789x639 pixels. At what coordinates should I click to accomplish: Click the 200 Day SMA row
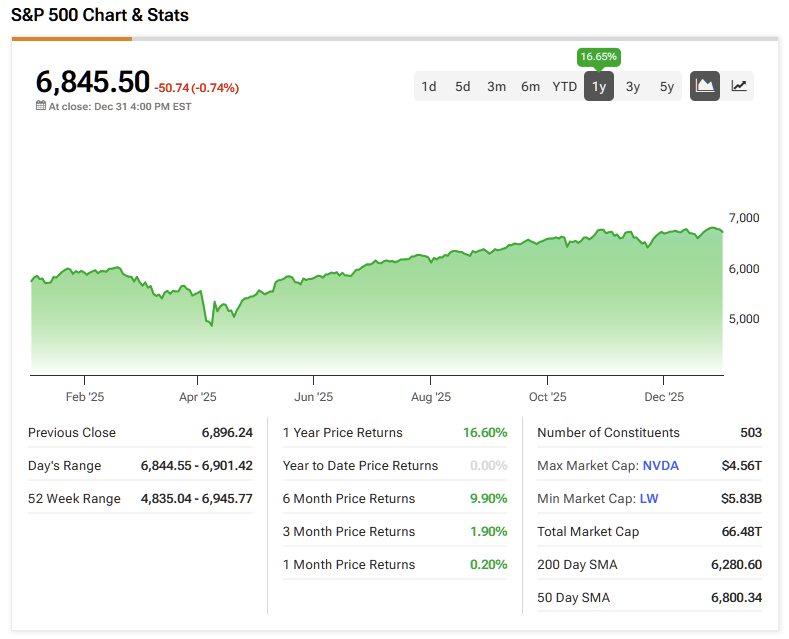coord(649,565)
